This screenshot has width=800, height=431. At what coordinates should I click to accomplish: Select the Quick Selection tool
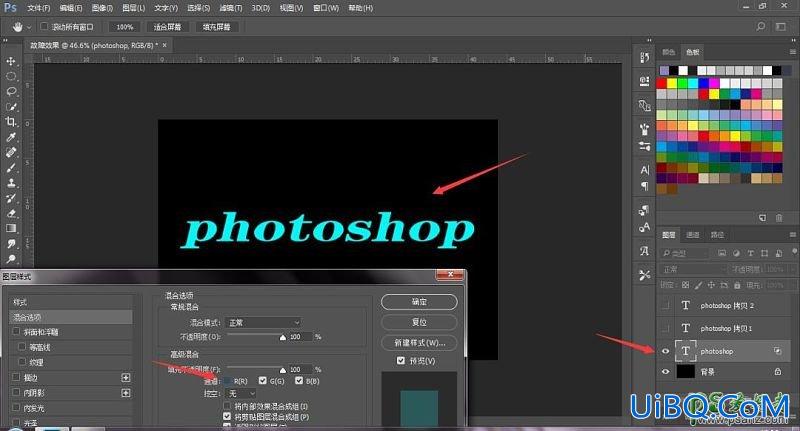(x=11, y=107)
